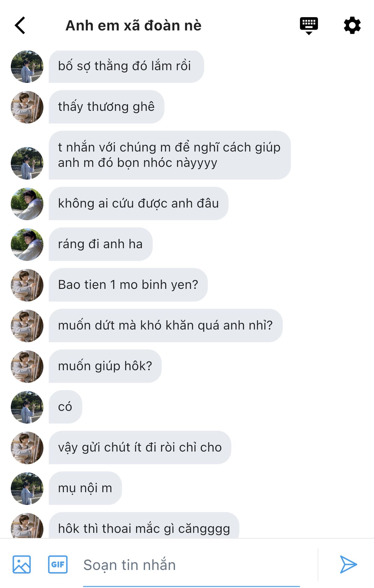Select the message 'muốn giúp hôk?'
Viewport: 374px width, 588px height.
105,366
